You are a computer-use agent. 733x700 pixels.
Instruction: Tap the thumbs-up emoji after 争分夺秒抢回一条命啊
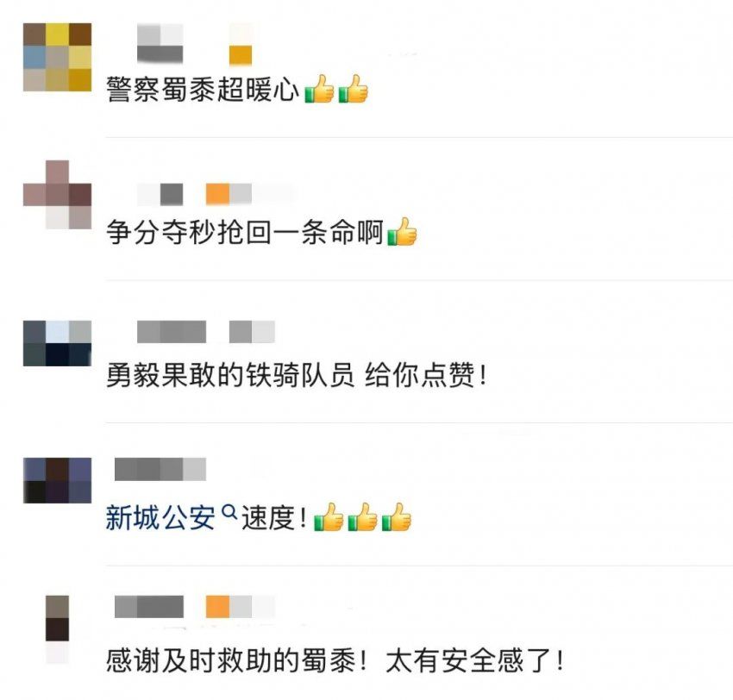tap(402, 232)
